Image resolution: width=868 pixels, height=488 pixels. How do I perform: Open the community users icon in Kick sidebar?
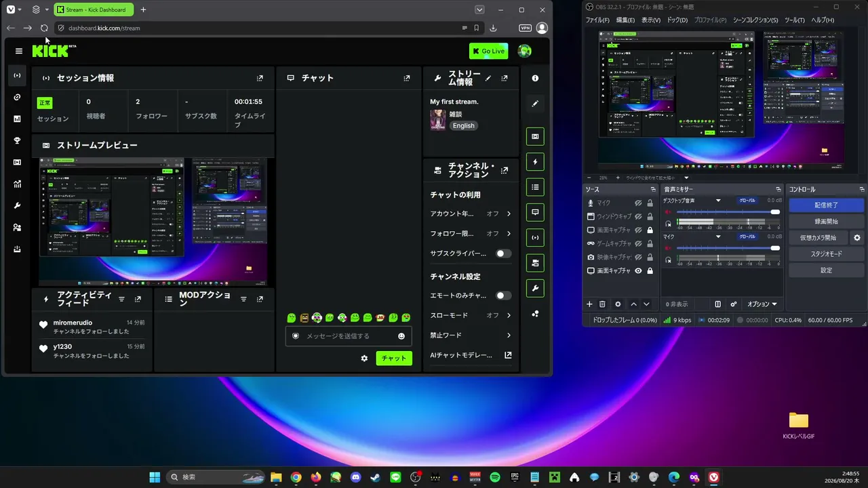click(17, 227)
